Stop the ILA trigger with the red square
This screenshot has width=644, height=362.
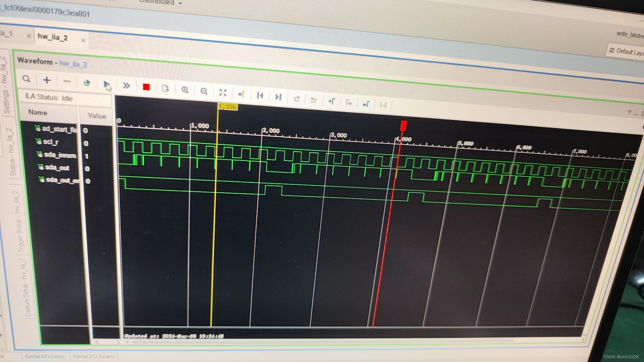(146, 87)
